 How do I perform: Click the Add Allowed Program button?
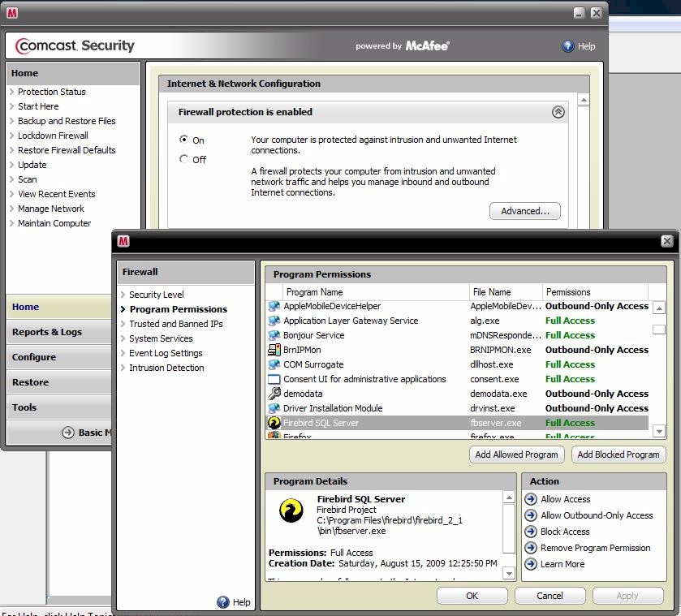tap(516, 454)
